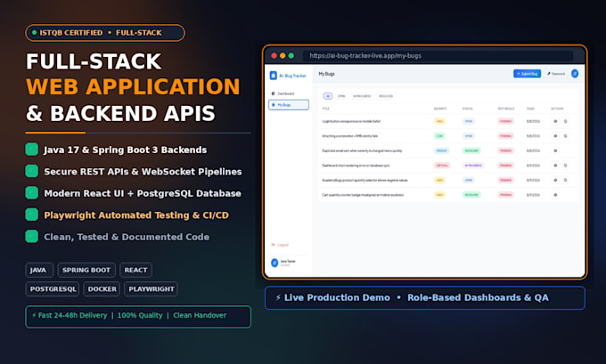Click Secure REST APIs & WebSocket Pipelines line
The image size is (606, 364).
coord(143,172)
